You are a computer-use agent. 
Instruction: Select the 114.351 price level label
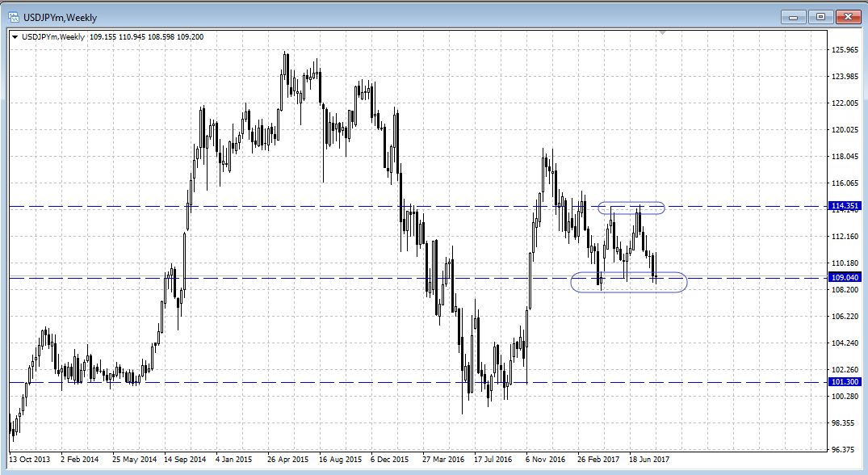[843, 206]
